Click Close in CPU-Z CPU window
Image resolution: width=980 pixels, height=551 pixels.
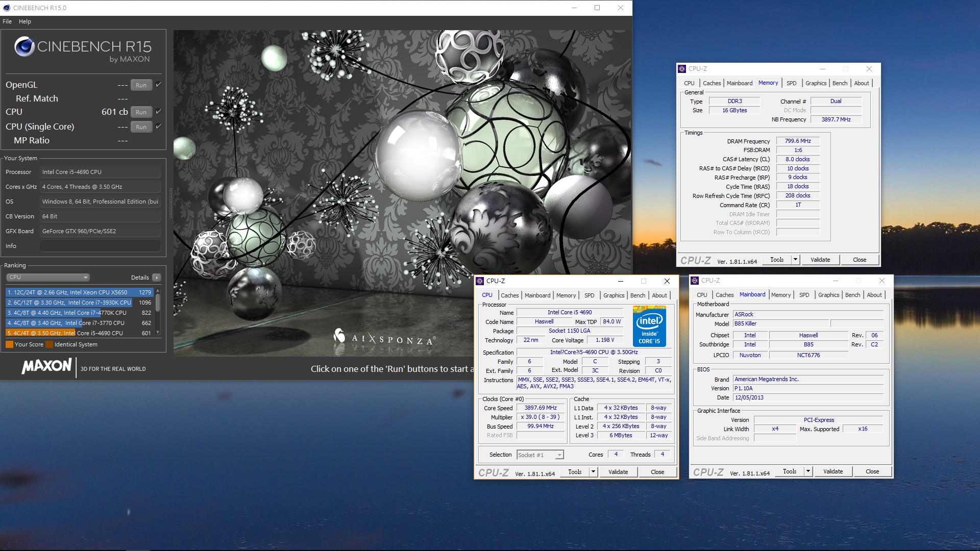(657, 472)
